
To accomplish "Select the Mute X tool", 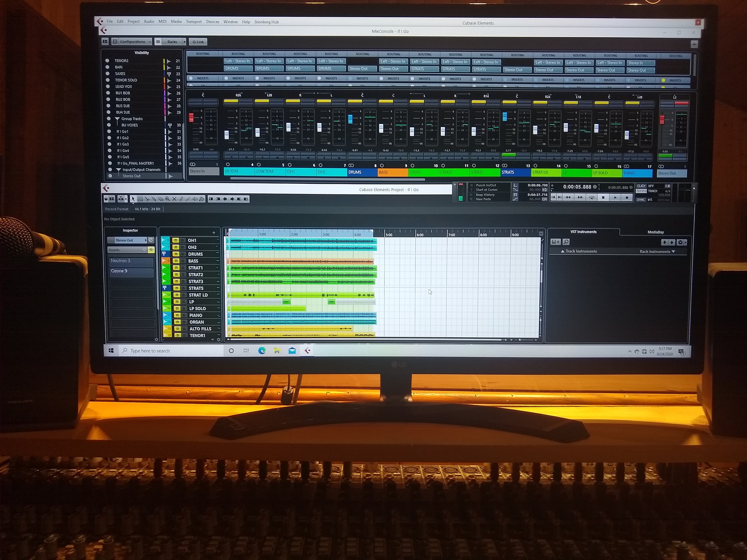I will pyautogui.click(x=174, y=199).
